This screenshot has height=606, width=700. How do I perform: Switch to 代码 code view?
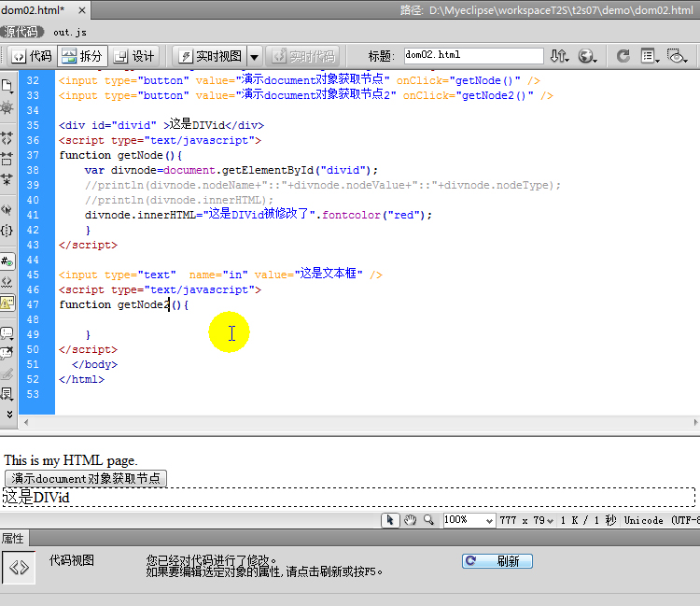point(32,56)
